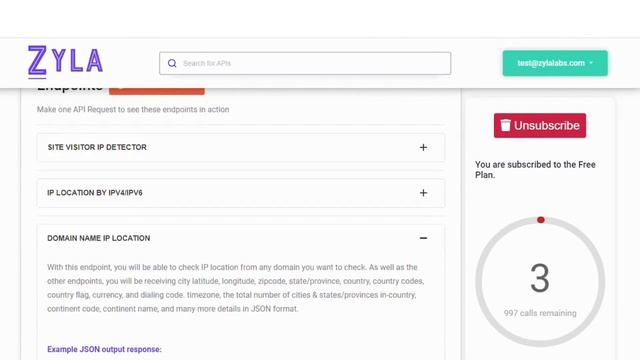Click plus icon on Site Visitor IP Detector

tap(423, 147)
